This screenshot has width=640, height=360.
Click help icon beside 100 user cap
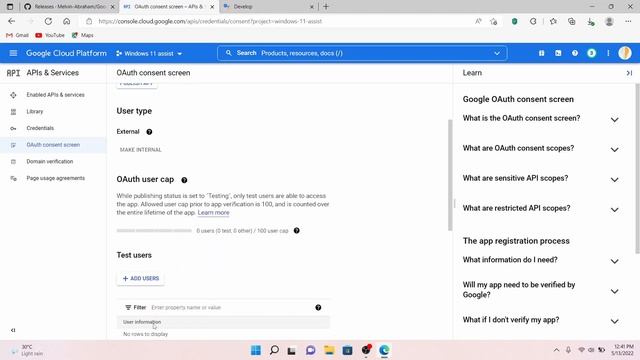coord(297,231)
